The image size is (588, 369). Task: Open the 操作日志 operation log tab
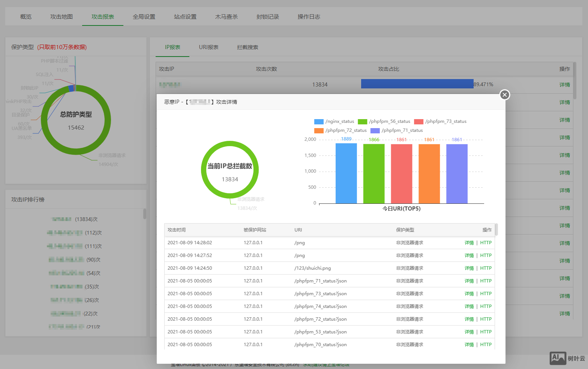[309, 17]
